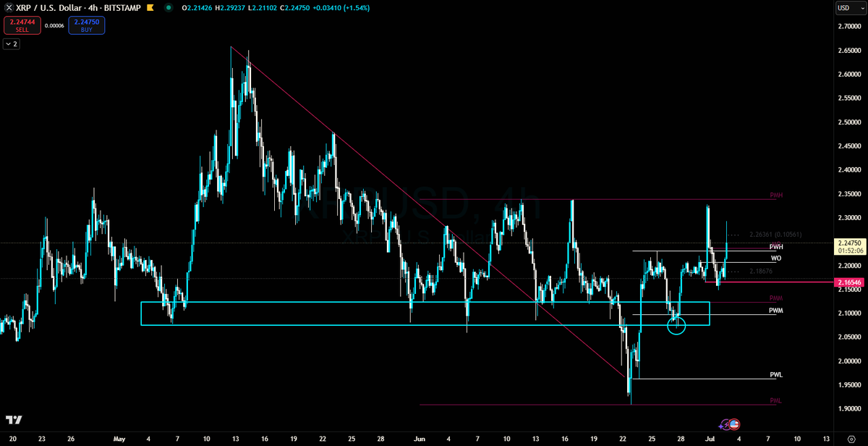Click the green market status dot
868x446 pixels.
pos(168,8)
